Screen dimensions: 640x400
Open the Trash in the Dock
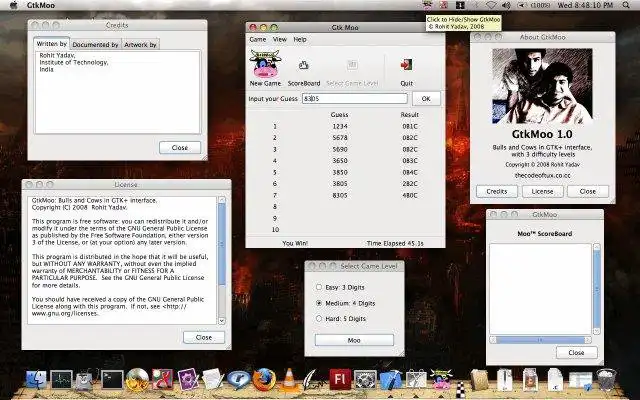coord(606,380)
